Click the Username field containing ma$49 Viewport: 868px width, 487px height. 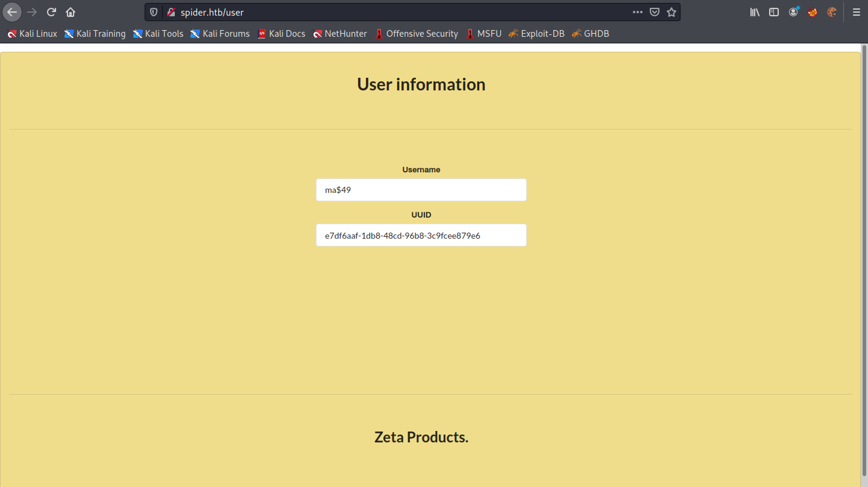[421, 190]
